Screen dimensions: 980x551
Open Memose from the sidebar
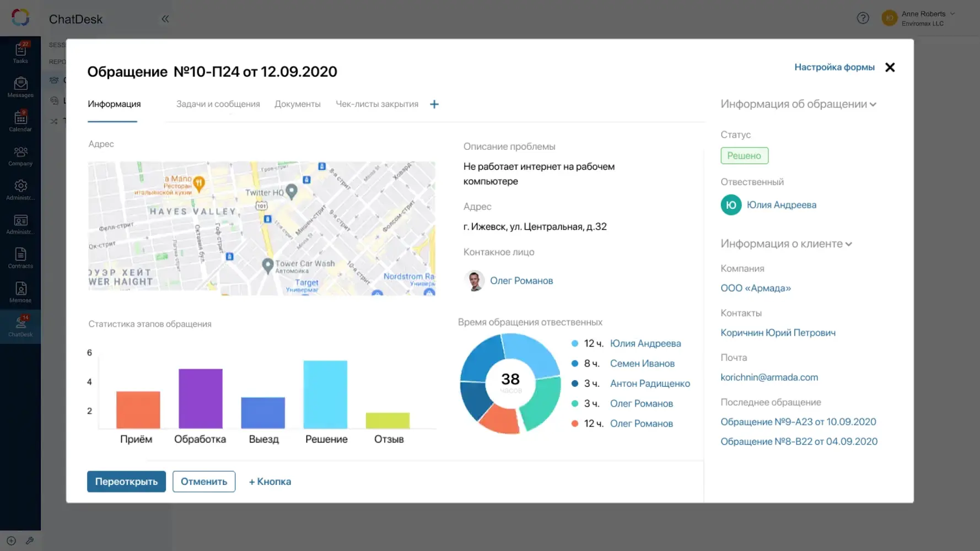[x=20, y=292]
